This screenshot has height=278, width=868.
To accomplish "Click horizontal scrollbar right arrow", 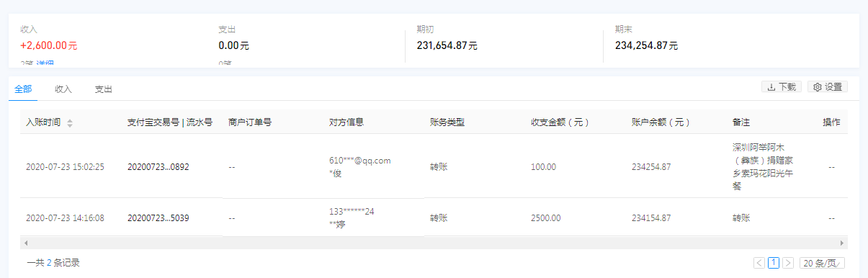I will pyautogui.click(x=841, y=243).
